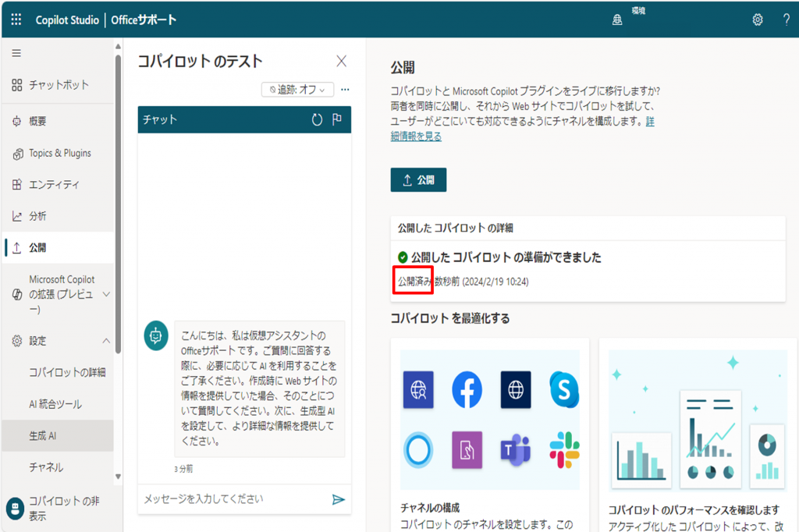799x532 pixels.
Task: Click the 公開したコパイロットの詳細 heading
Action: (456, 229)
